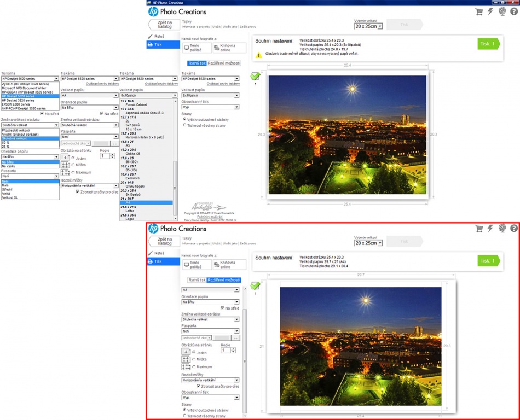Open Změna velikosti obrázku dropdown in lower window
The width and height of the screenshot is (520, 420).
click(x=210, y=319)
